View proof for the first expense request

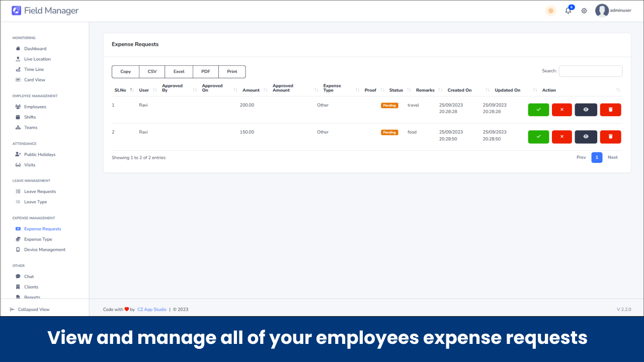pyautogui.click(x=586, y=110)
